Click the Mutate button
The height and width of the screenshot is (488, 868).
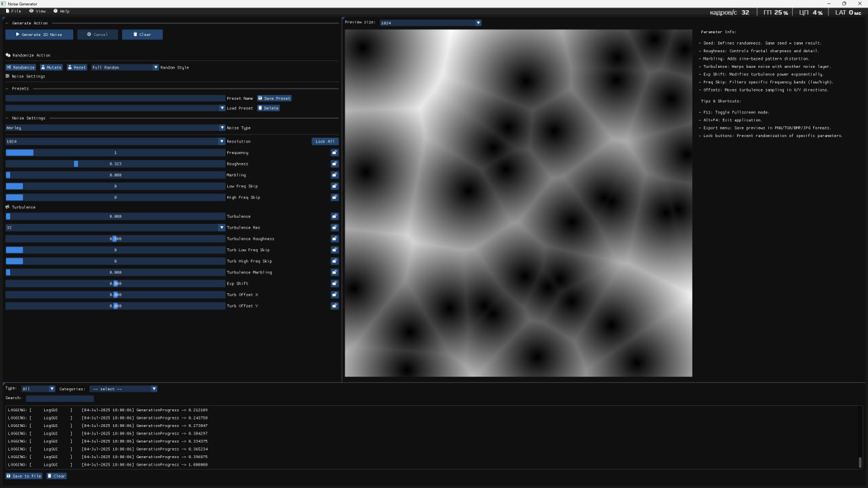pyautogui.click(x=52, y=67)
